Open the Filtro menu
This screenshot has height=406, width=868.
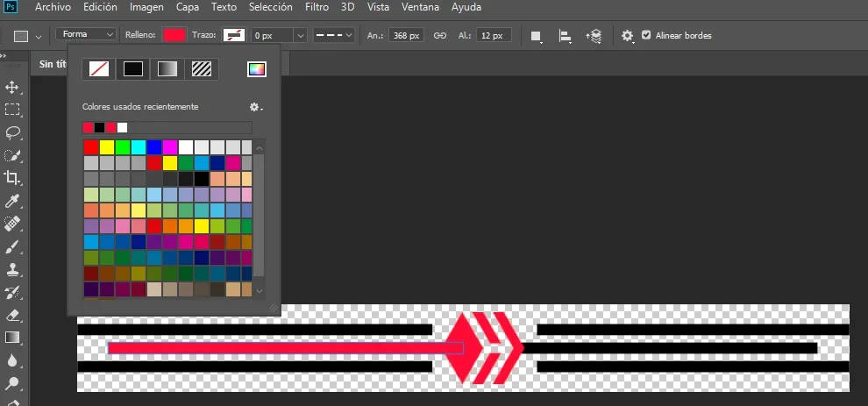(317, 7)
